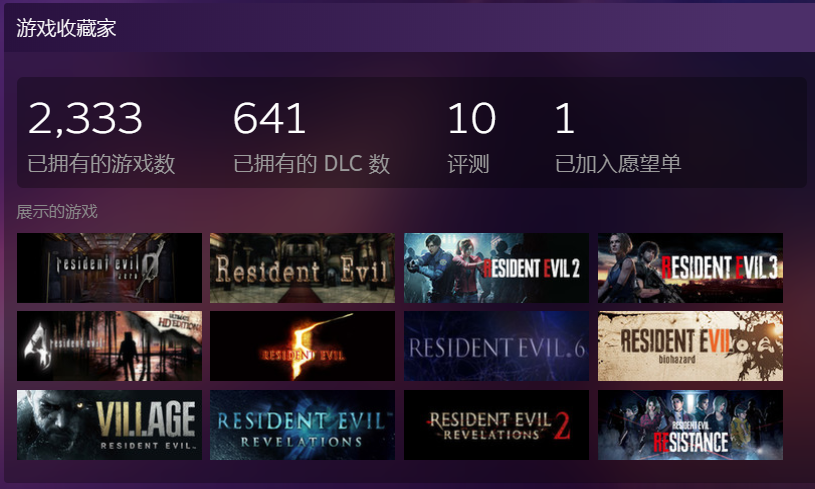This screenshot has height=489, width=815.
Task: Open the 已加入愿望单 wishlist link
Action: [x=618, y=164]
